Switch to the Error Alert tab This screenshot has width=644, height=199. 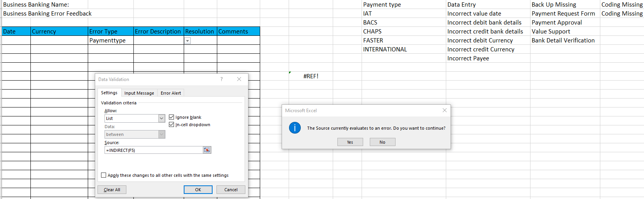click(x=171, y=93)
